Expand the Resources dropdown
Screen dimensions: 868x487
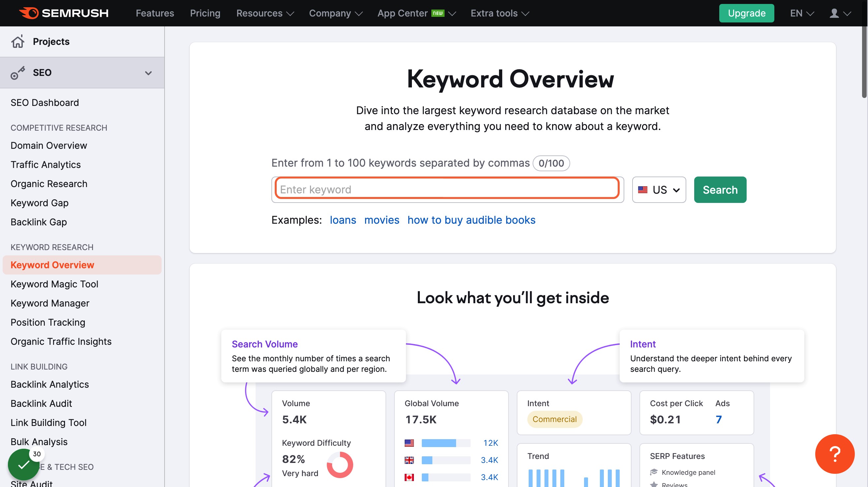[265, 13]
